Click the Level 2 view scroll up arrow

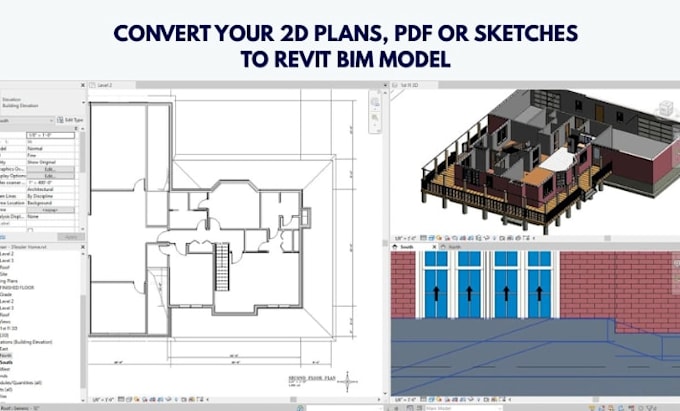coord(385,92)
